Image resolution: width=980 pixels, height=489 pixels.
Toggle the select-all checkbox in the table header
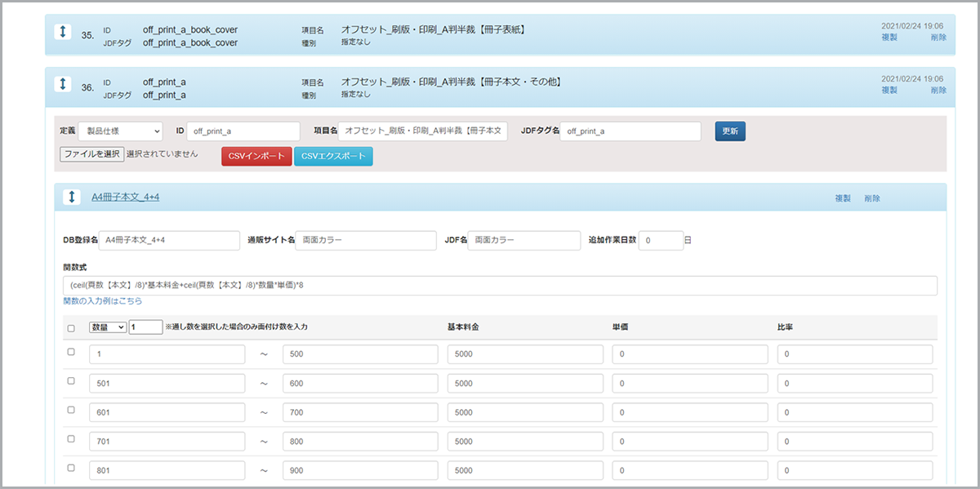pos(71,328)
